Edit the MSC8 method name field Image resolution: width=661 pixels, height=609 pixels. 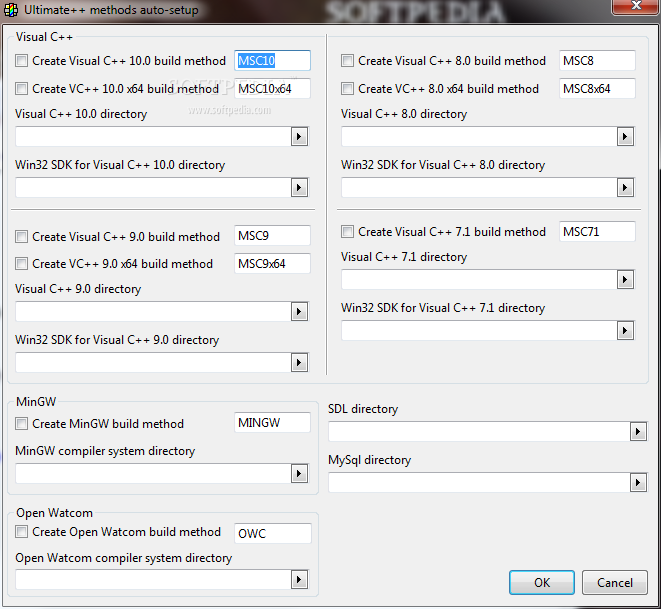tap(597, 61)
